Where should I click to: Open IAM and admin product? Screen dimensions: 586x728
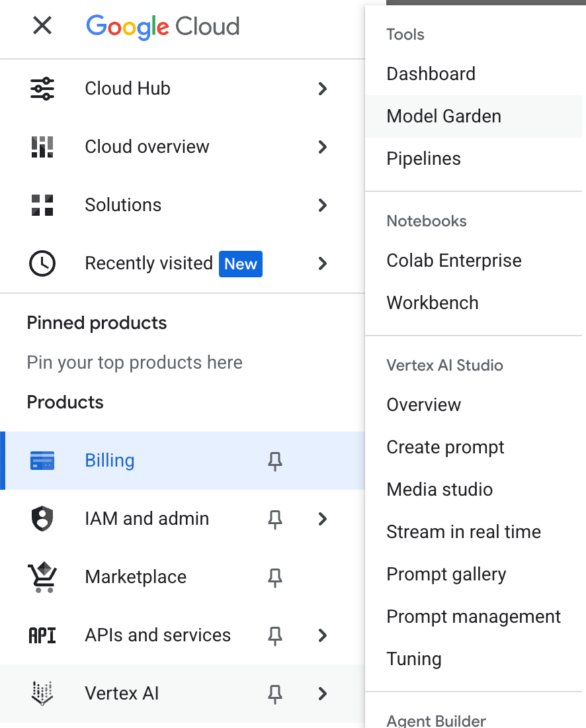[183, 519]
